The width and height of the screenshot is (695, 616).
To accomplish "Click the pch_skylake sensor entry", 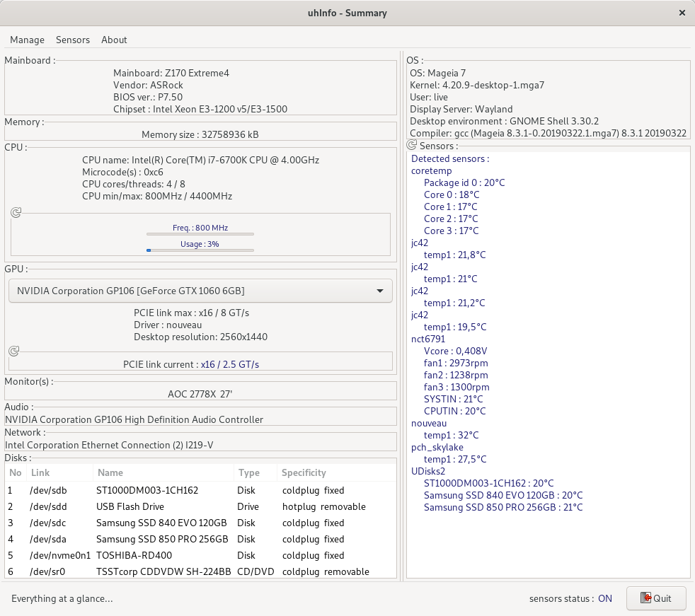I will point(437,447).
